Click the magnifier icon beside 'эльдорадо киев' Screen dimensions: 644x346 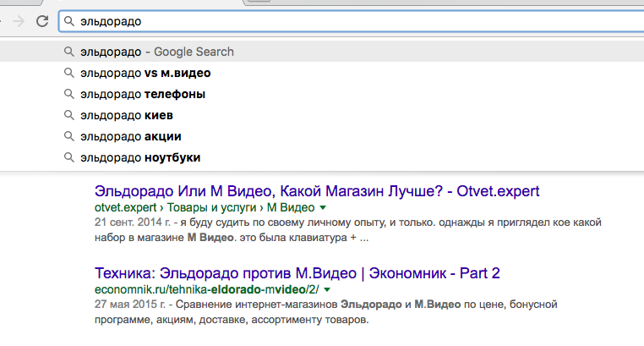pos(69,115)
